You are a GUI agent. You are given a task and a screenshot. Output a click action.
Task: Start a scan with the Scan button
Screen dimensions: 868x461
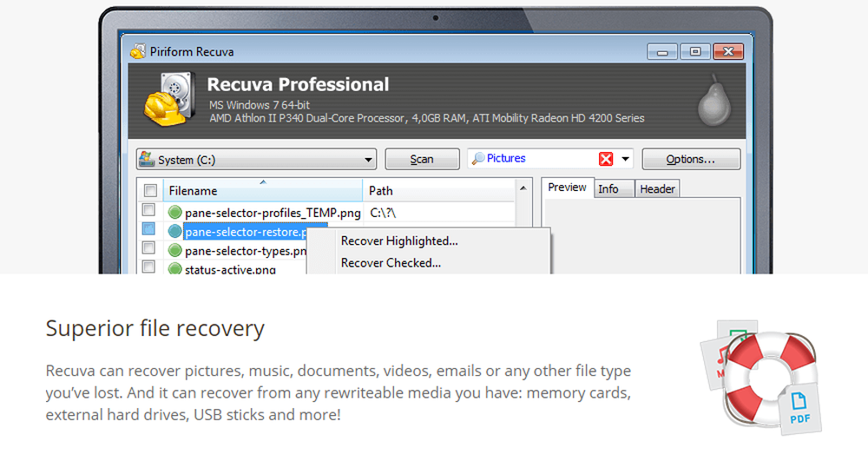422,160
